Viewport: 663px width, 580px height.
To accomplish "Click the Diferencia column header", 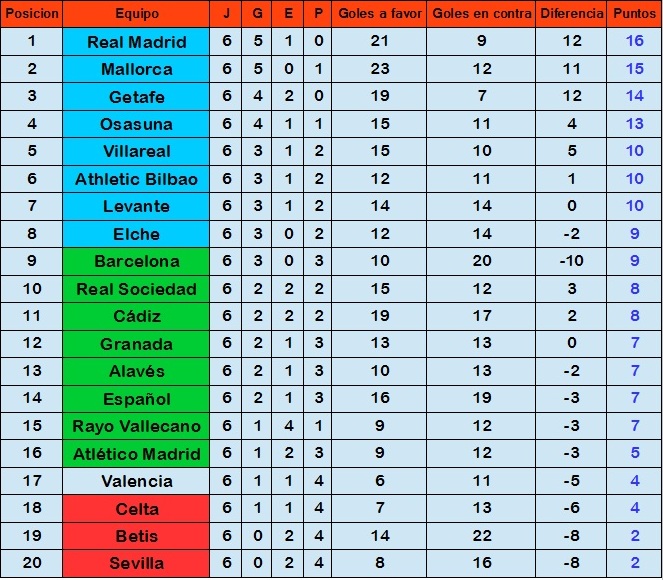I will [571, 14].
